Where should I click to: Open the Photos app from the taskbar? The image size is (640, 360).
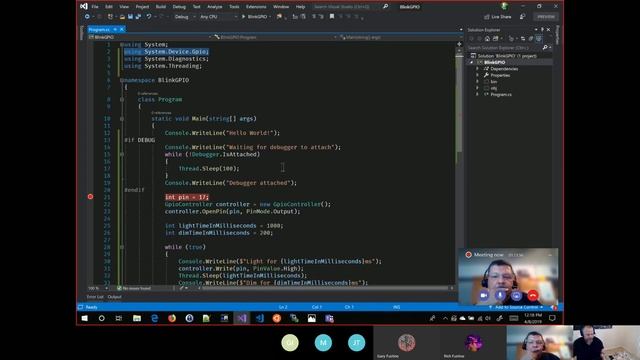312,318
